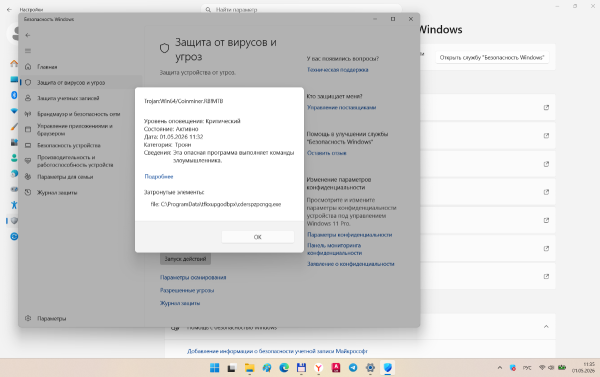Open Журнал защиты link under threats

(180, 303)
